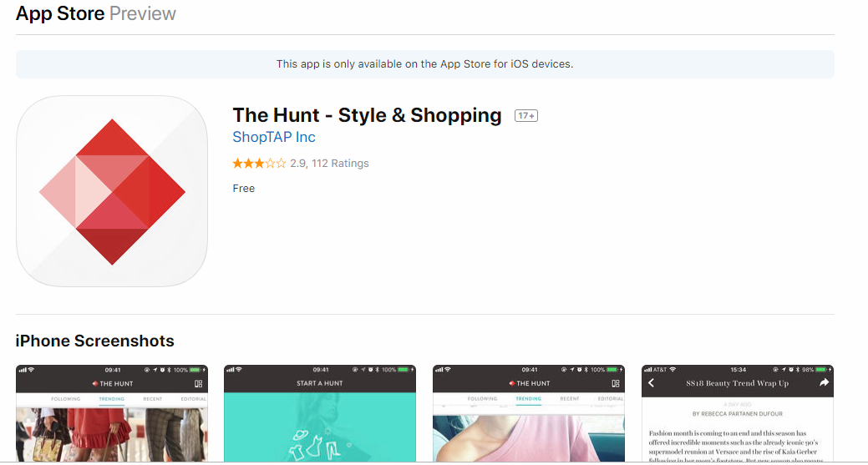Click the red diamond Hunt app icon
868x465 pixels.
112,191
